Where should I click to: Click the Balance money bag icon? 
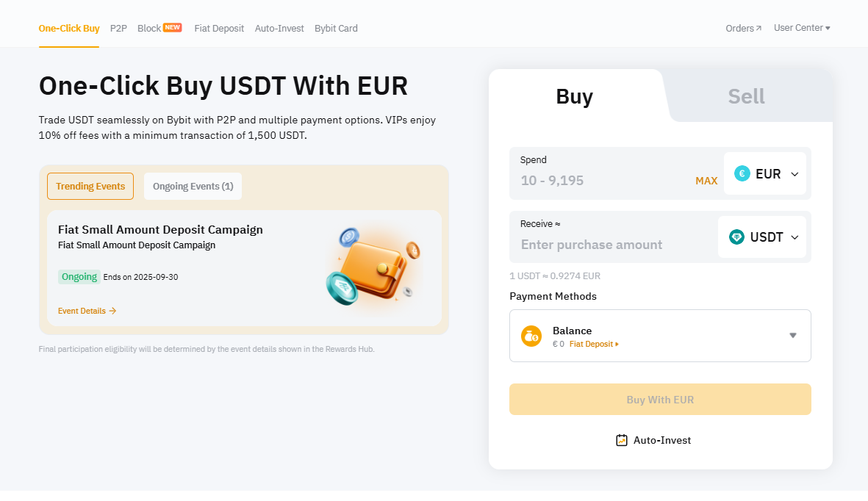tap(531, 336)
